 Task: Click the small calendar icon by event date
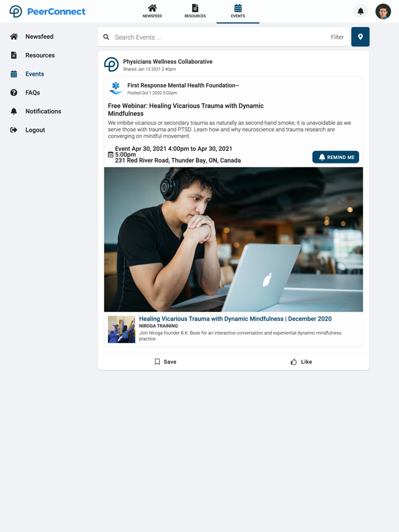pos(111,154)
